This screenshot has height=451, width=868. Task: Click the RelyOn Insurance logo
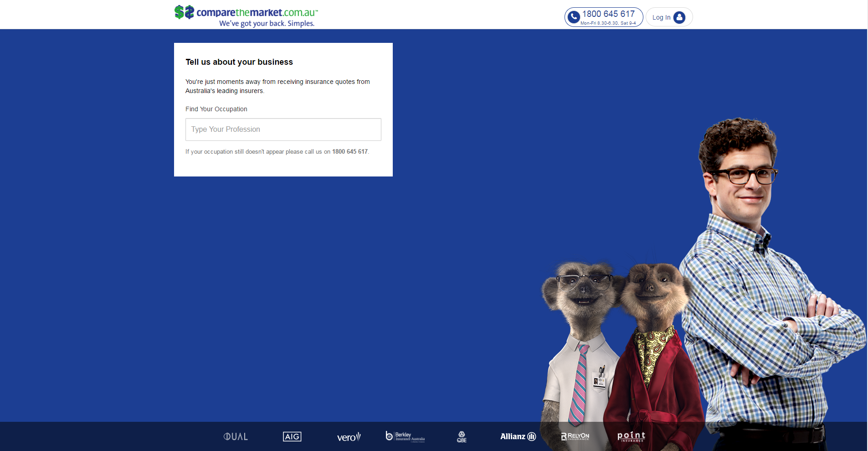(x=575, y=436)
